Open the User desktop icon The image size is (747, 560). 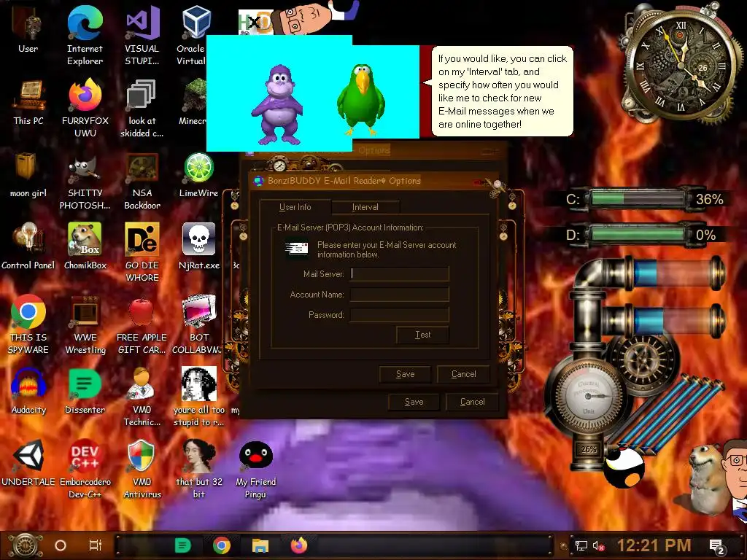(28, 29)
